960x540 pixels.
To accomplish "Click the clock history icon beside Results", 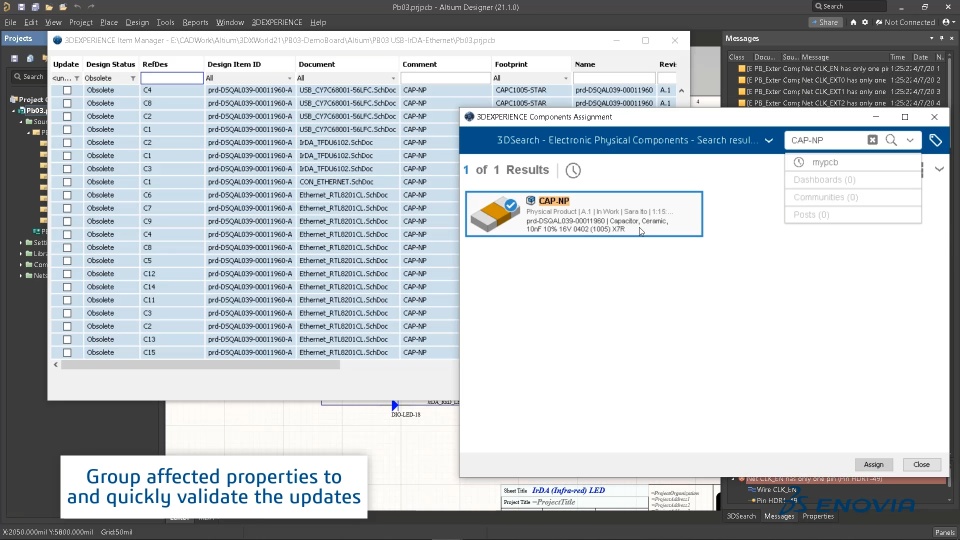I will [573, 170].
